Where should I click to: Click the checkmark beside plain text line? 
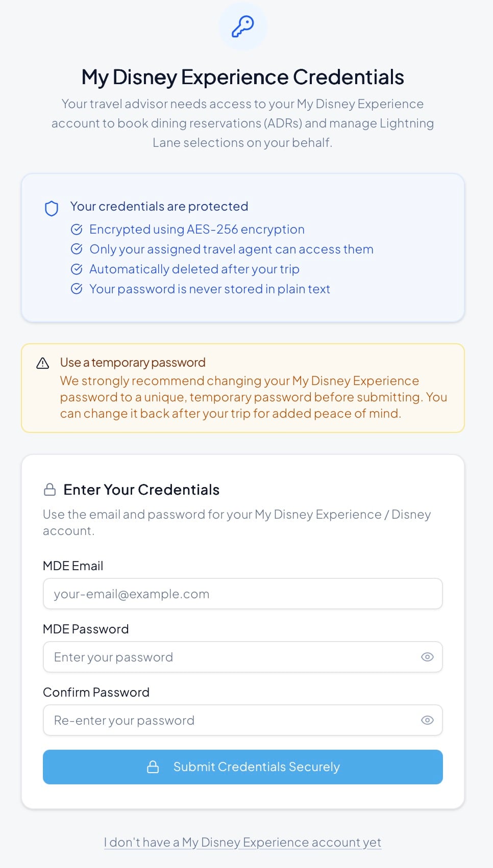[77, 289]
